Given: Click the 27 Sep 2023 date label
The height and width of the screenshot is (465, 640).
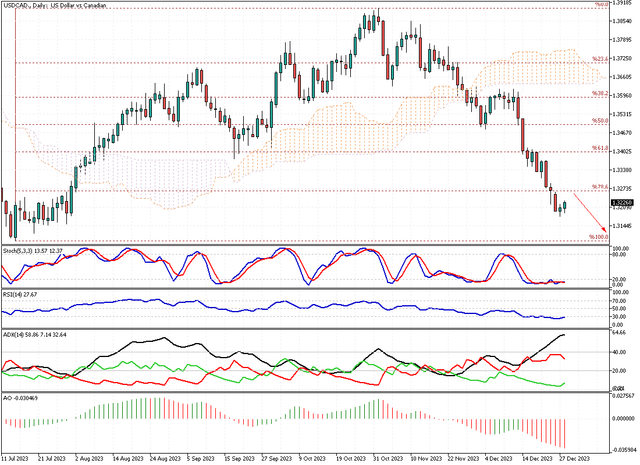Looking at the screenshot, I should tap(277, 459).
